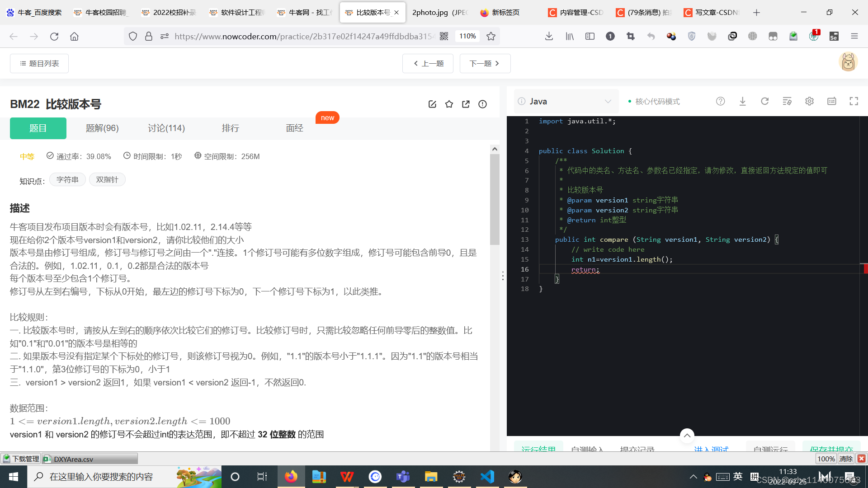Enter debugging via 进入调试 link

point(711,450)
